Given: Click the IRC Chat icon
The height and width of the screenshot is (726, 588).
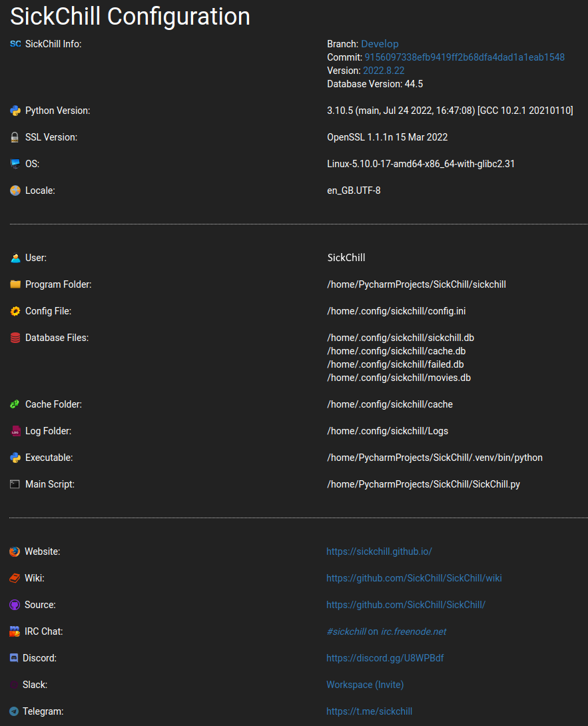Looking at the screenshot, I should [x=15, y=631].
